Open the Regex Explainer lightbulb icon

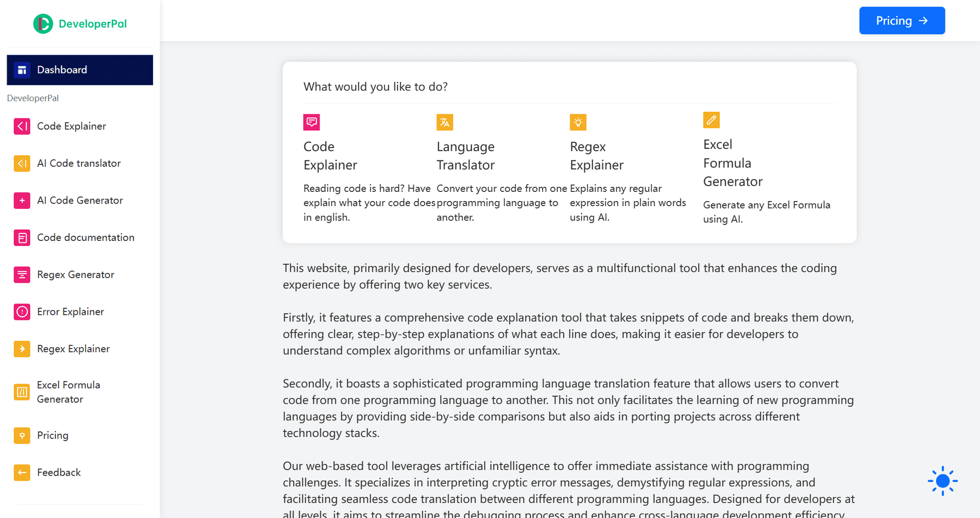coord(578,122)
